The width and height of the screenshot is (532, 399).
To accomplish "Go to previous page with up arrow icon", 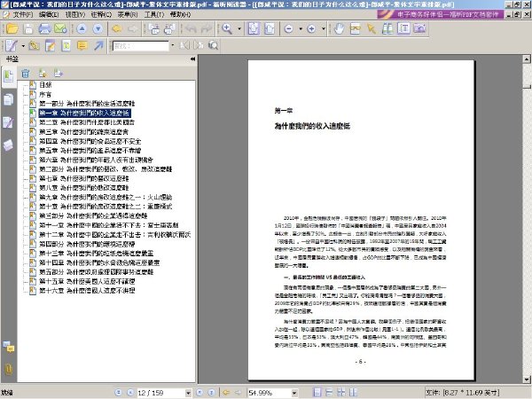I will (82, 29).
